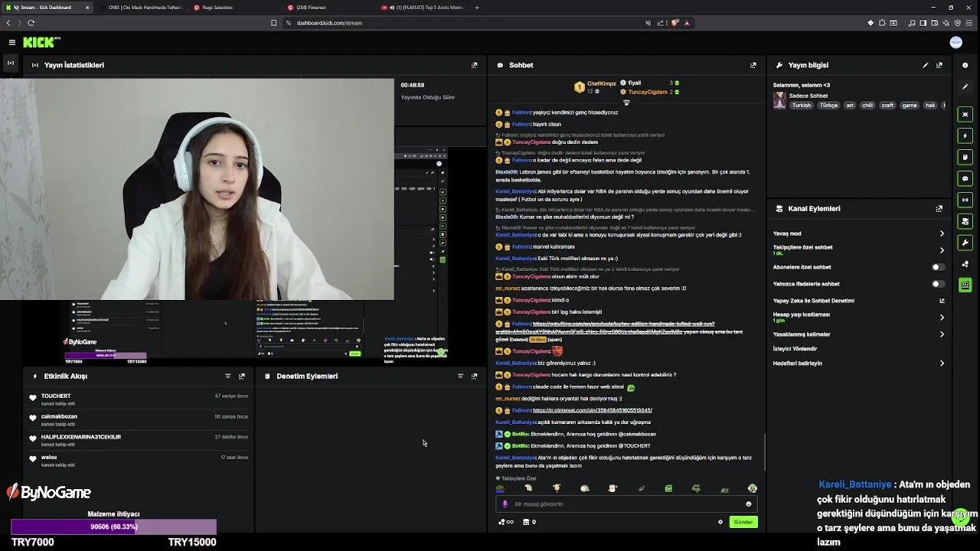Viewport: 980px width, 551px height.
Task: Click the 00:48:59 stream duration
Action: tap(413, 85)
